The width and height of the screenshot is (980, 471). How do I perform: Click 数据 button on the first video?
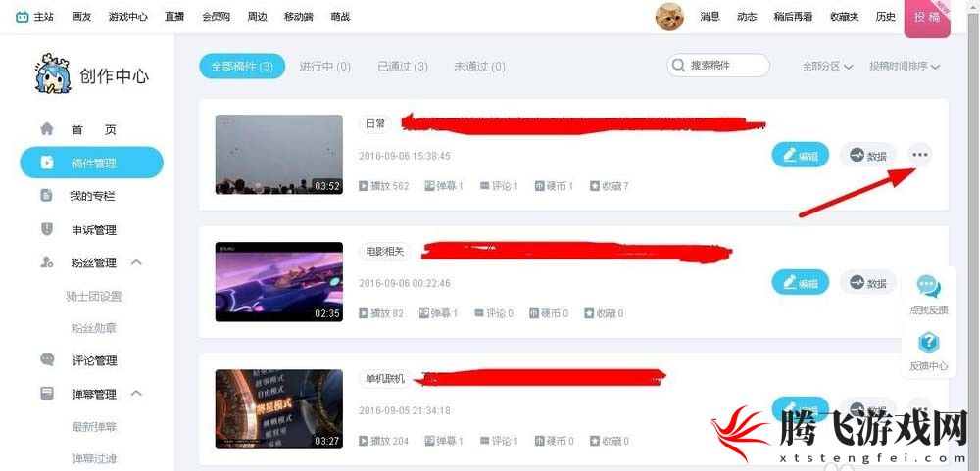867,155
